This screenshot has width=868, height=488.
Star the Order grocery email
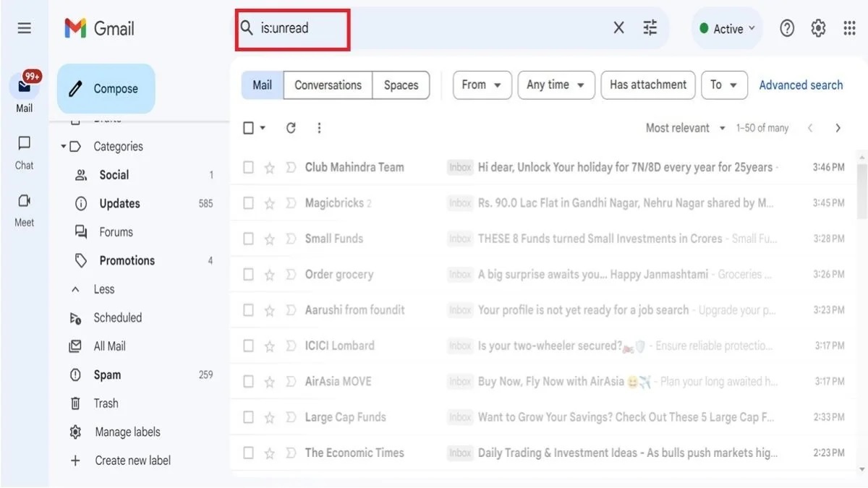point(269,275)
